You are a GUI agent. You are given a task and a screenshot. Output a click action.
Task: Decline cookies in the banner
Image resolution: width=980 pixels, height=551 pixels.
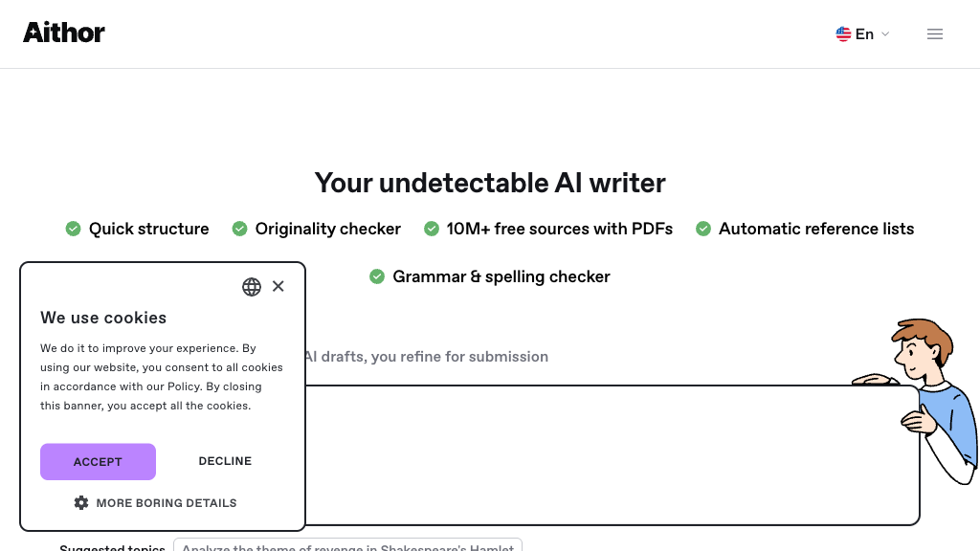pos(225,461)
